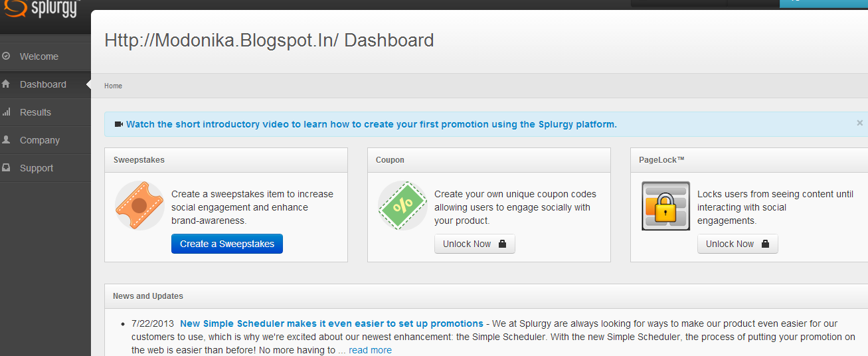This screenshot has height=356, width=868.
Task: Open the Welcome menu item
Action: 45,56
